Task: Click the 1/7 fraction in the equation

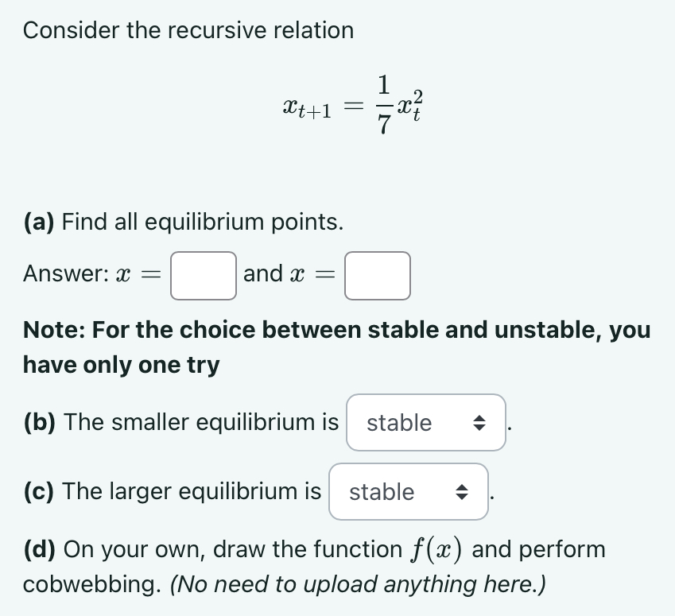Action: click(x=384, y=105)
